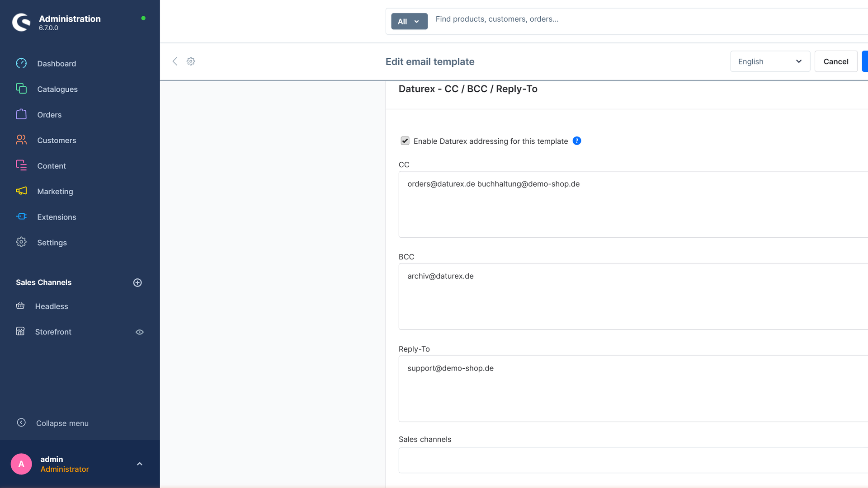Click inside the CC addresses field
868x488 pixels.
pos(633,204)
